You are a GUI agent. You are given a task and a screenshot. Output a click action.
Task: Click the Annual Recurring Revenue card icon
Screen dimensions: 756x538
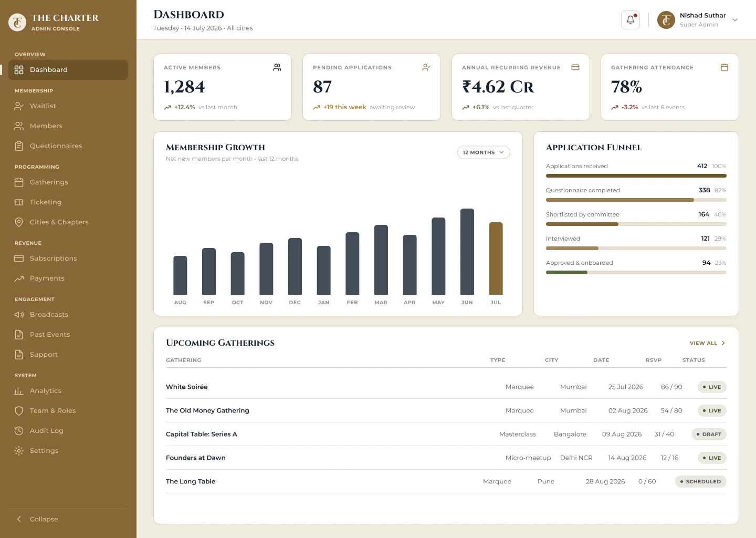tap(575, 67)
